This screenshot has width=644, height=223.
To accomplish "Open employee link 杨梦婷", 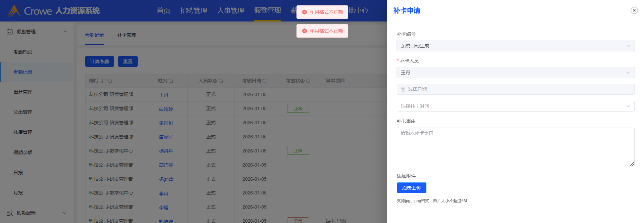I will [x=166, y=179].
